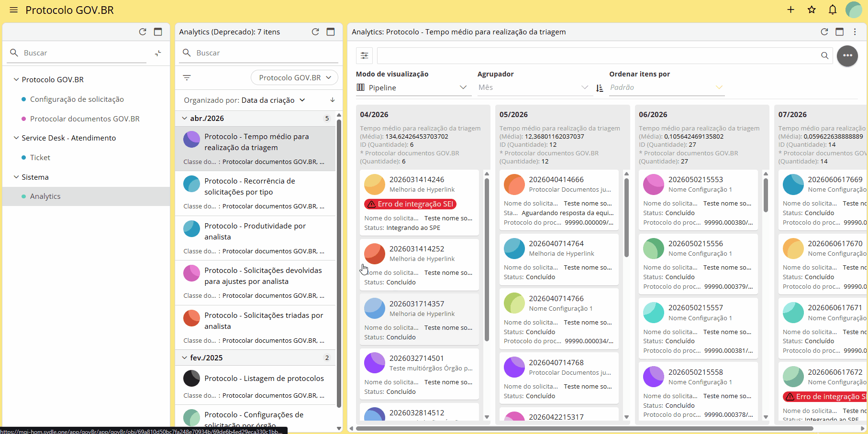
Task: Open the Protocolo GOV.BR filter dropdown
Action: click(x=294, y=77)
